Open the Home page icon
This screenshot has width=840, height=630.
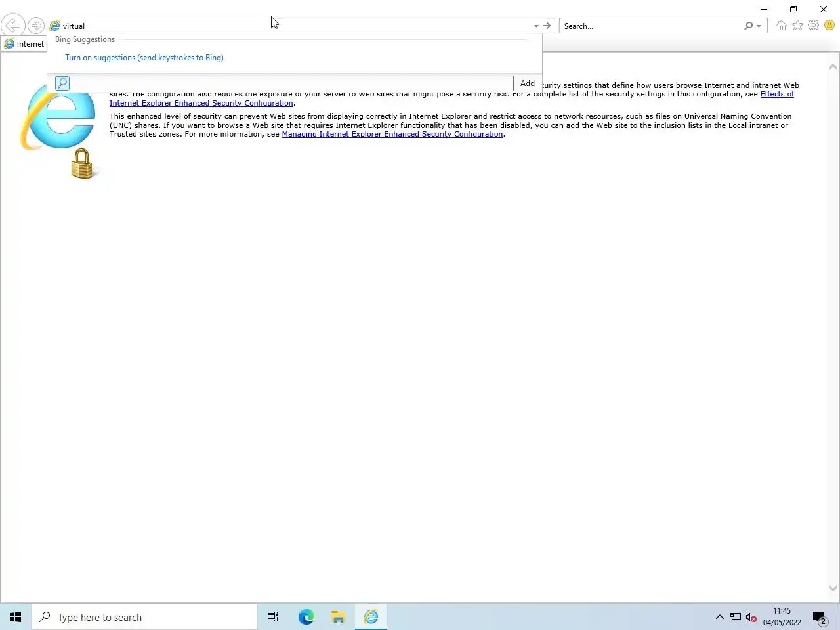[781, 26]
